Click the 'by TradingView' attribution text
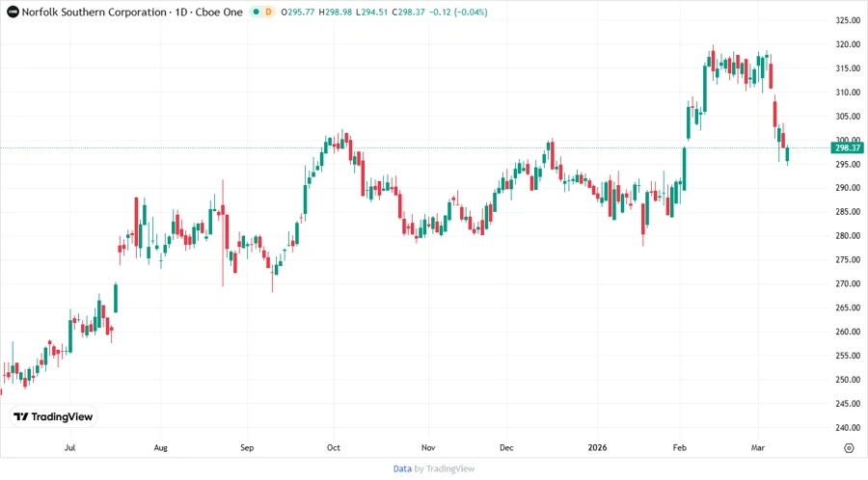 (445, 468)
